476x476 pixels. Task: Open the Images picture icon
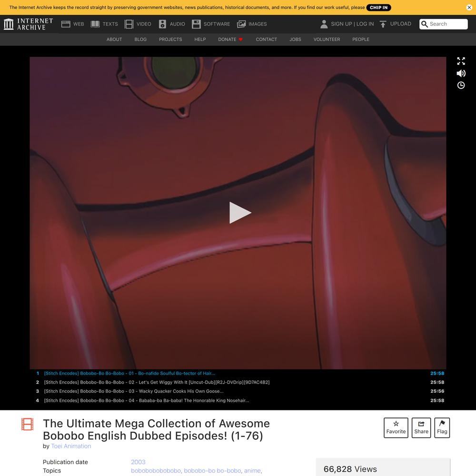(241, 24)
